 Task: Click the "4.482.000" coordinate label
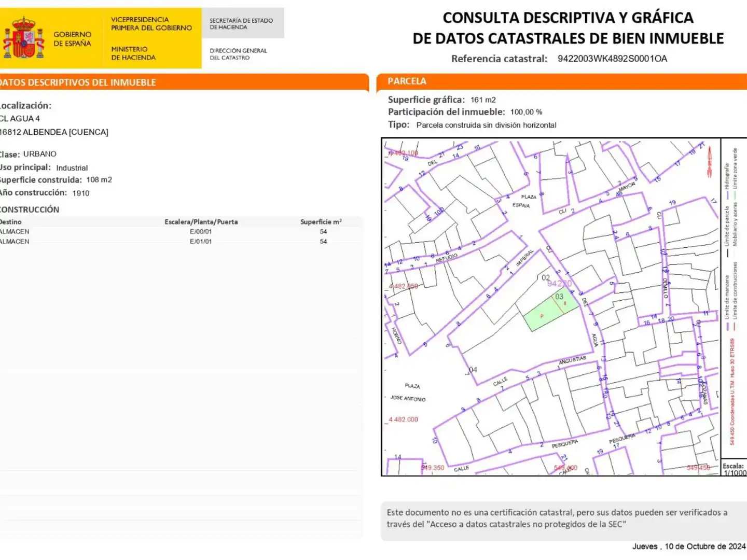click(x=403, y=419)
